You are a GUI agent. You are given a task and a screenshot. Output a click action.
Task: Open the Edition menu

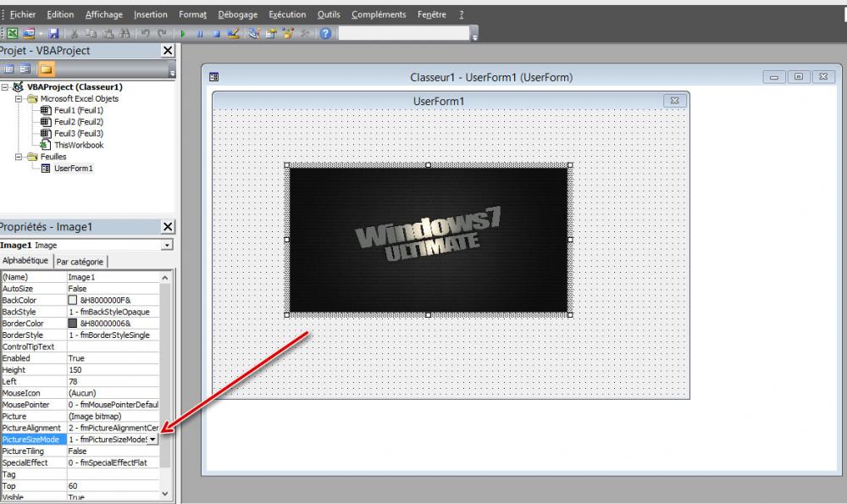(x=60, y=14)
